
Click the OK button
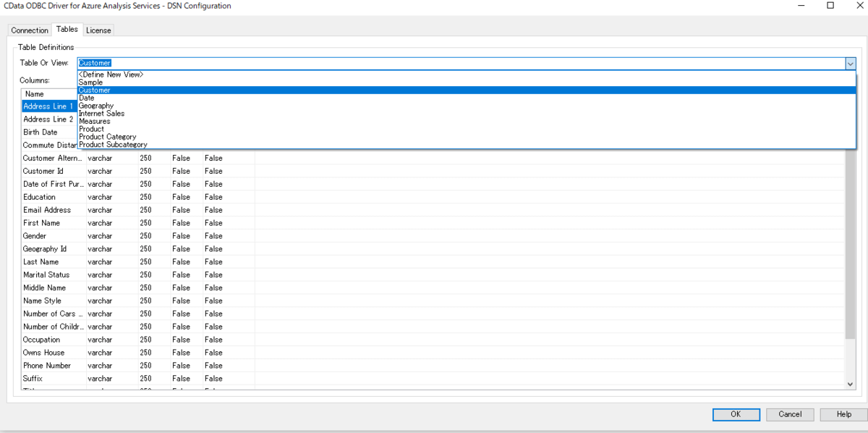736,414
